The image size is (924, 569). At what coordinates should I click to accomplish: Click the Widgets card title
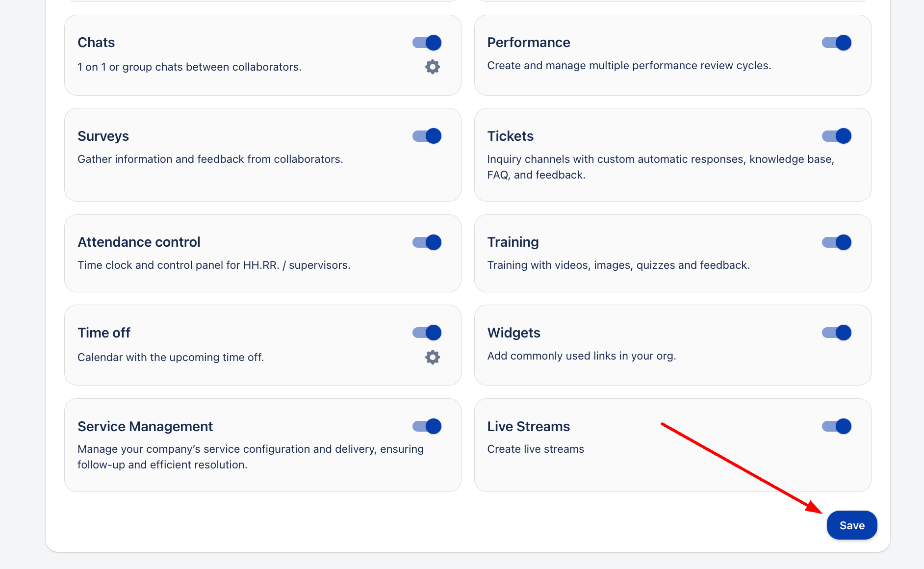513,333
